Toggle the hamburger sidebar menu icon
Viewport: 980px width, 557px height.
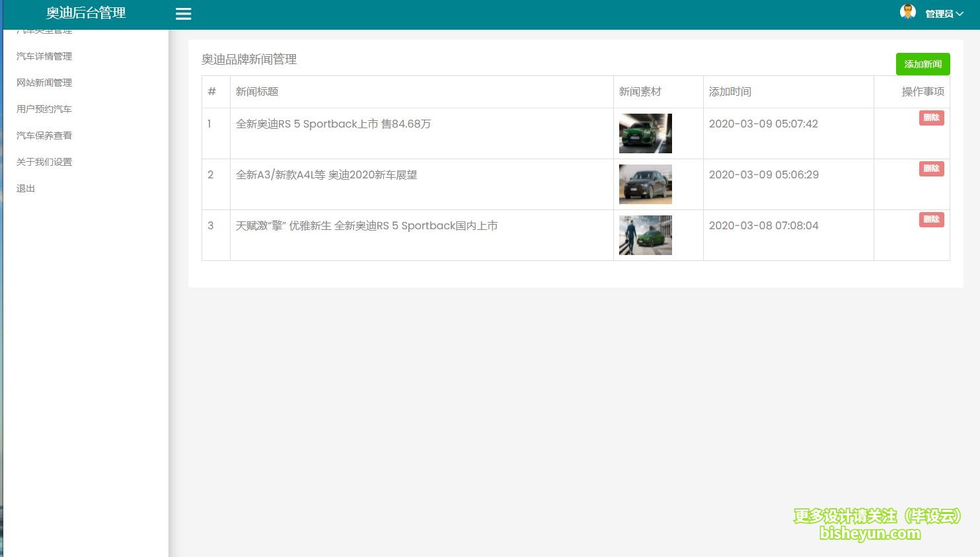[x=183, y=14]
